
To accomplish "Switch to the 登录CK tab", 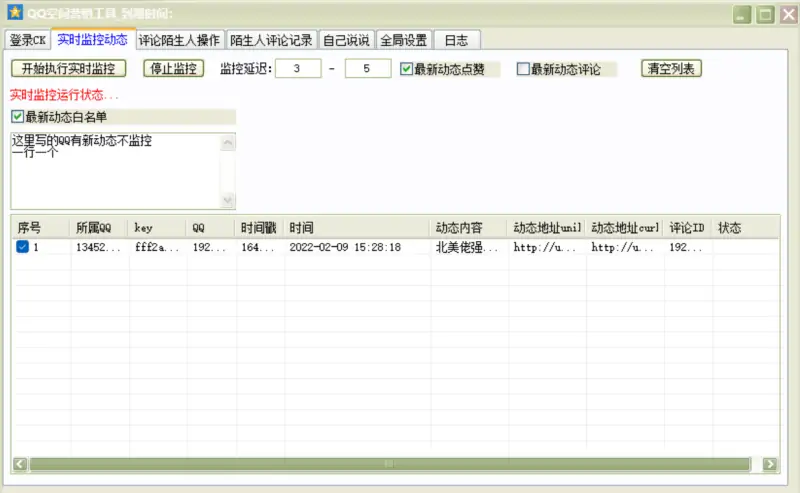I will 27,40.
